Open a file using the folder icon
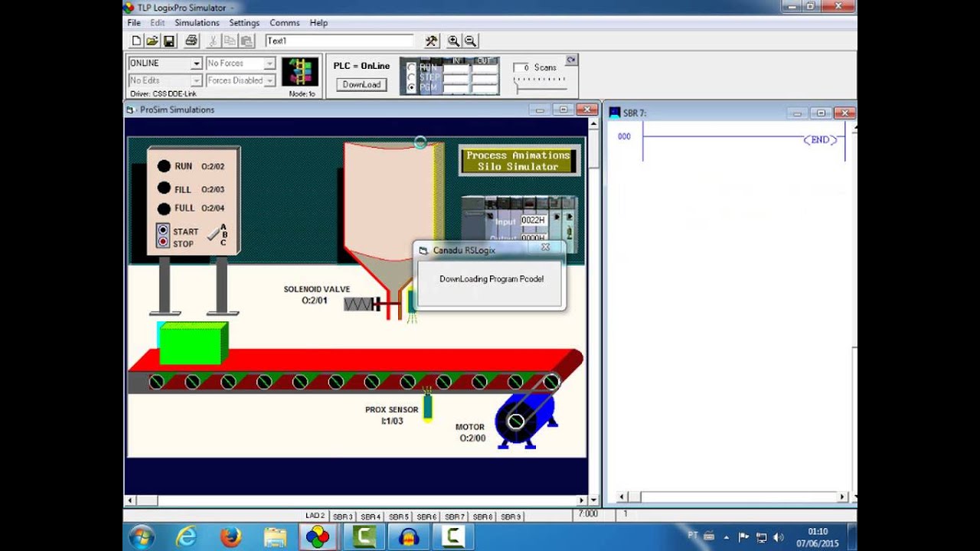Screen dimensions: 980x551 click(x=152, y=41)
